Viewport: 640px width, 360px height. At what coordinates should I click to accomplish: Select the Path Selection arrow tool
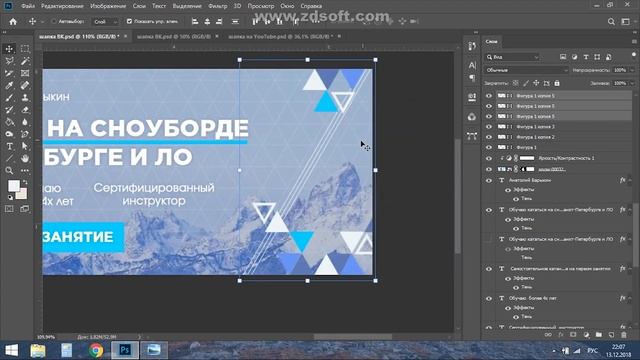point(25,146)
